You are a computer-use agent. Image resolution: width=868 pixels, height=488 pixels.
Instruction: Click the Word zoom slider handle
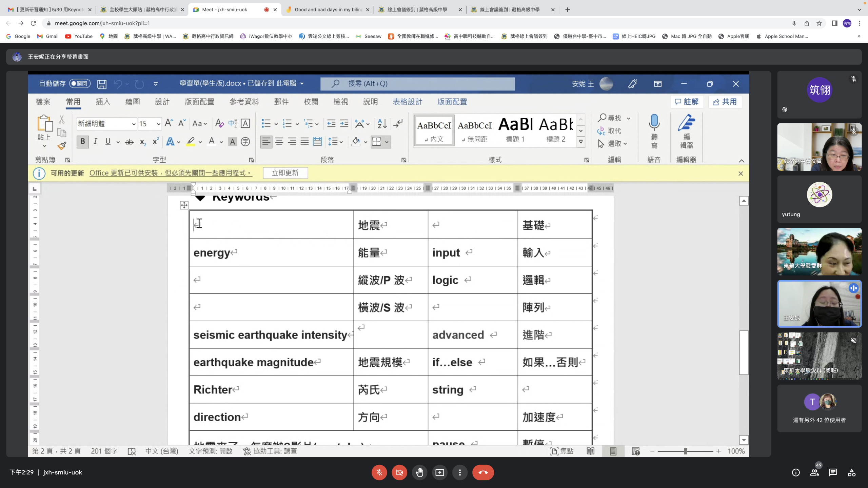685,451
